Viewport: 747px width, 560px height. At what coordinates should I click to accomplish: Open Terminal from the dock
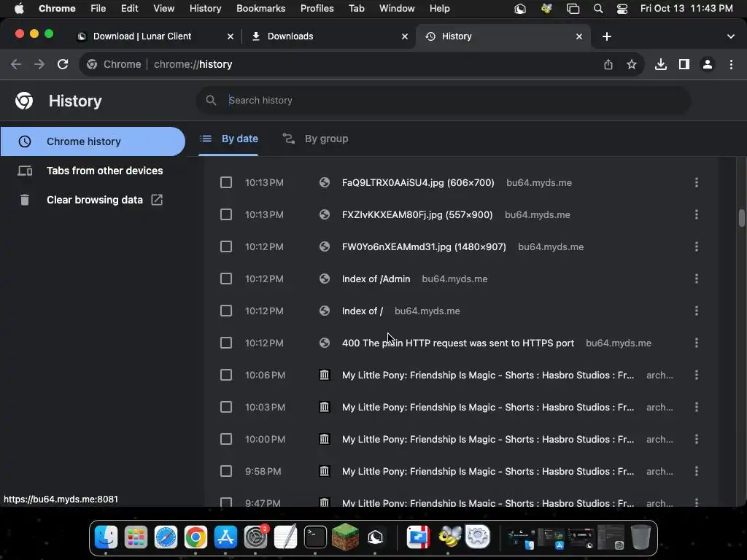pos(315,537)
